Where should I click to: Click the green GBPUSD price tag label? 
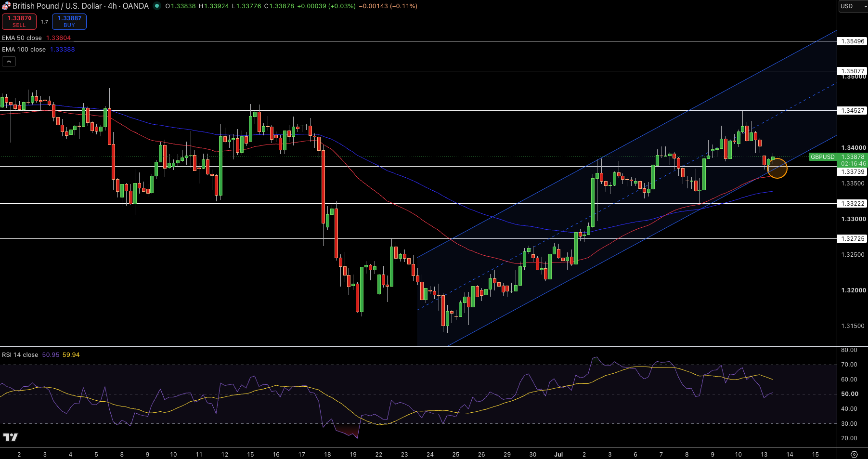822,157
